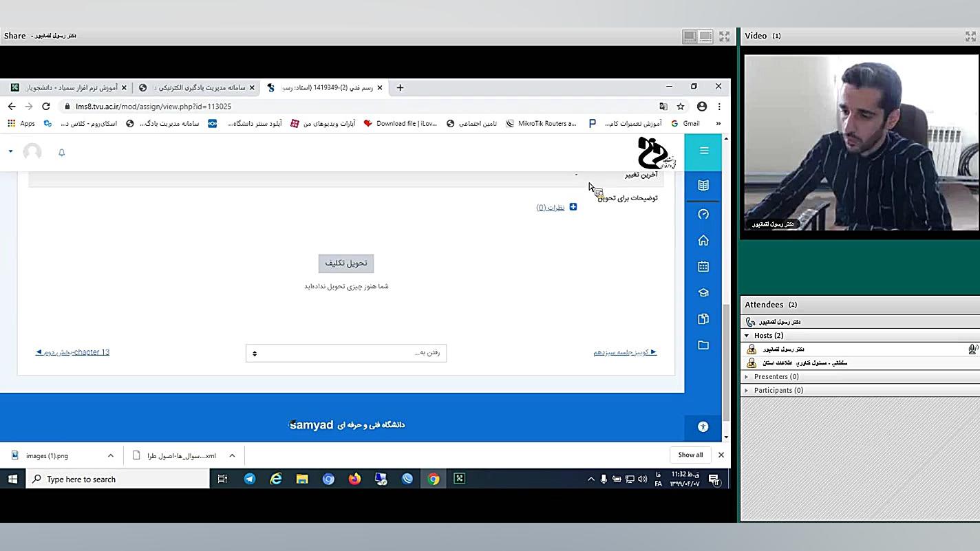Click the webcam video thumbnail
The height and width of the screenshot is (551, 980).
click(x=861, y=142)
